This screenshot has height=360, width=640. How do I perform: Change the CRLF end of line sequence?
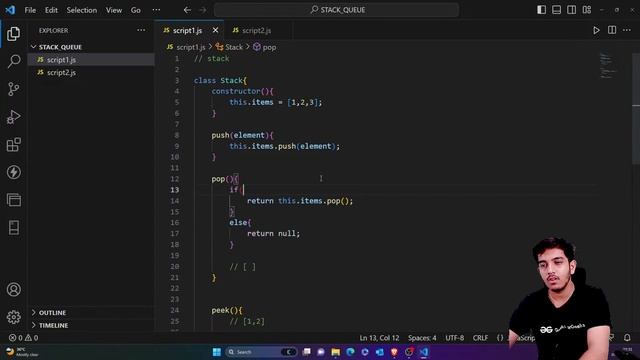click(480, 338)
